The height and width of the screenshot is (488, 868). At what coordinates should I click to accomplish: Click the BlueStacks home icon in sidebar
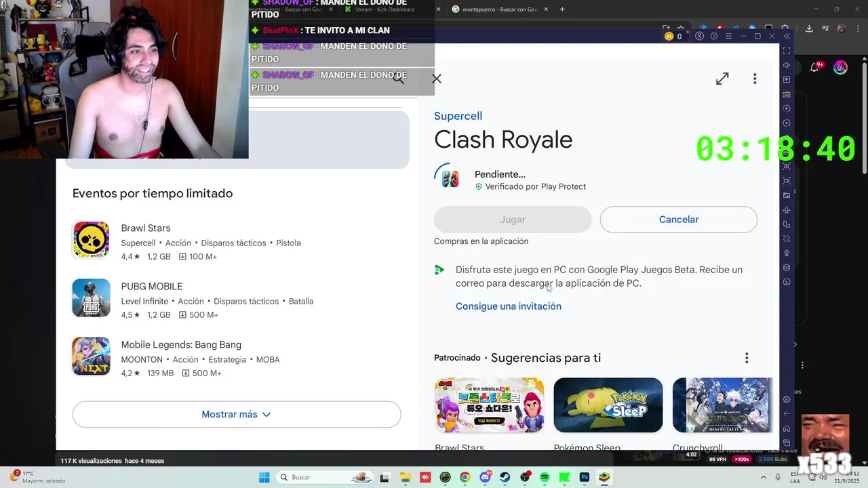[x=787, y=428]
